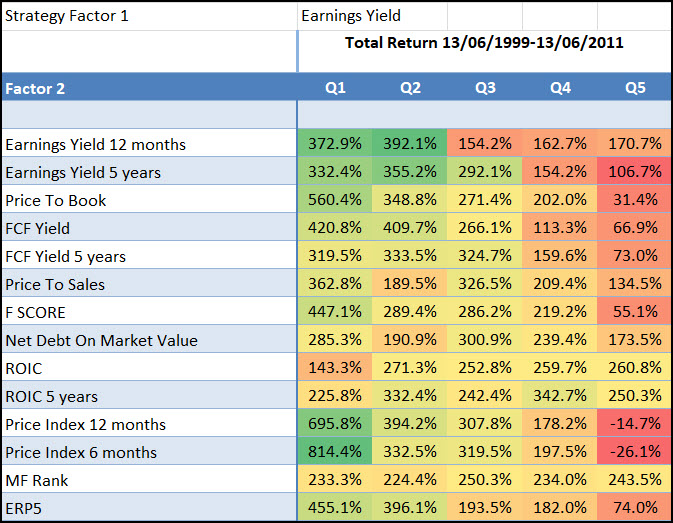Click the 55.1% cell
The height and width of the screenshot is (523, 673).
[x=635, y=311]
